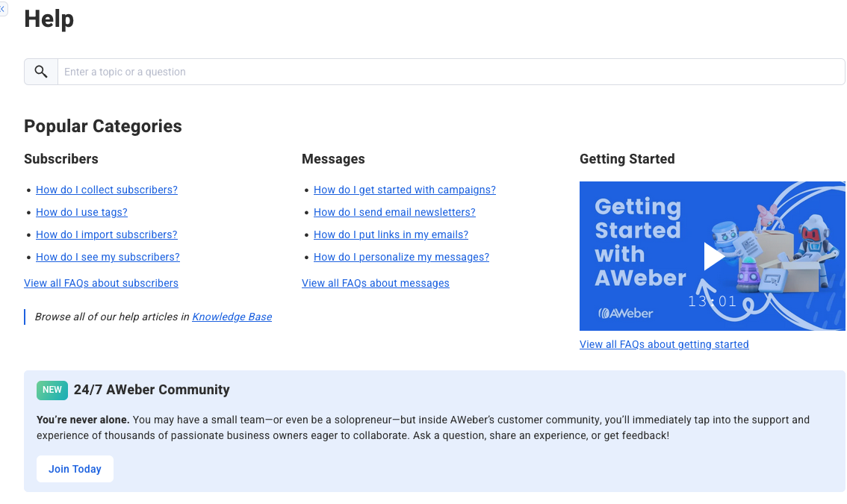Viewport: 847px width, 504px height.
Task: Click the search magnifying glass icon
Action: coord(40,71)
